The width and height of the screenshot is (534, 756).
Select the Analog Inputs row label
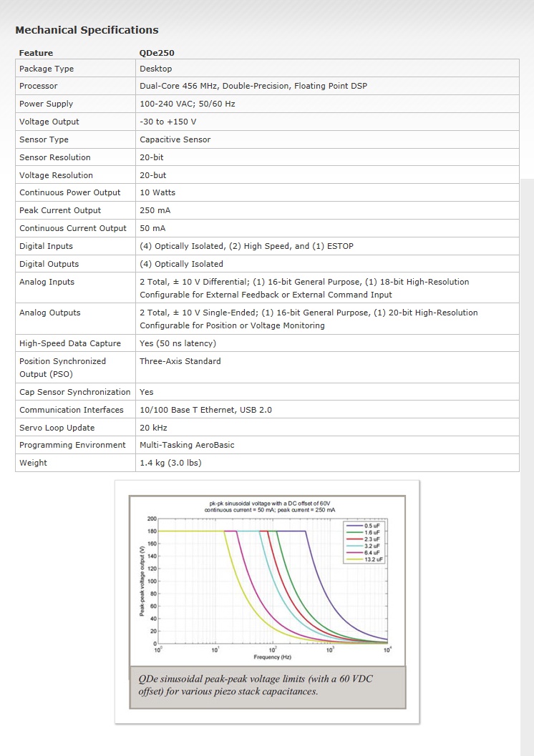tap(47, 282)
